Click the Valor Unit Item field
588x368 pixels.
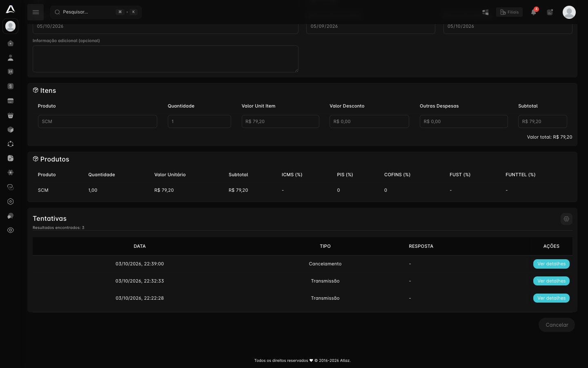pos(281,121)
